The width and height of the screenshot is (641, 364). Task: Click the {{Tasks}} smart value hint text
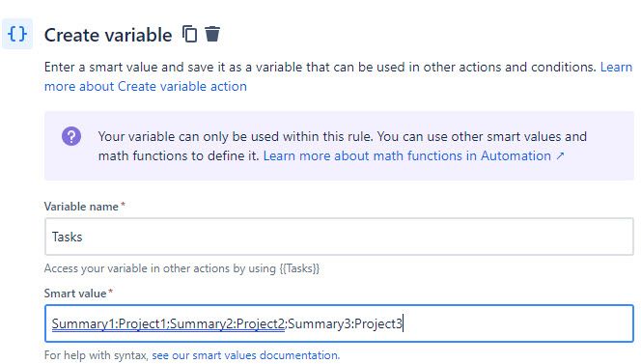[299, 268]
